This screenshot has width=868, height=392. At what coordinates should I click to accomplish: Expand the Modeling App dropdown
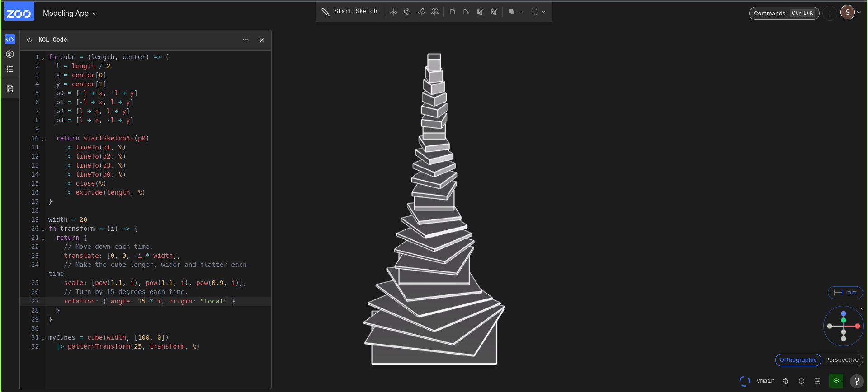70,14
